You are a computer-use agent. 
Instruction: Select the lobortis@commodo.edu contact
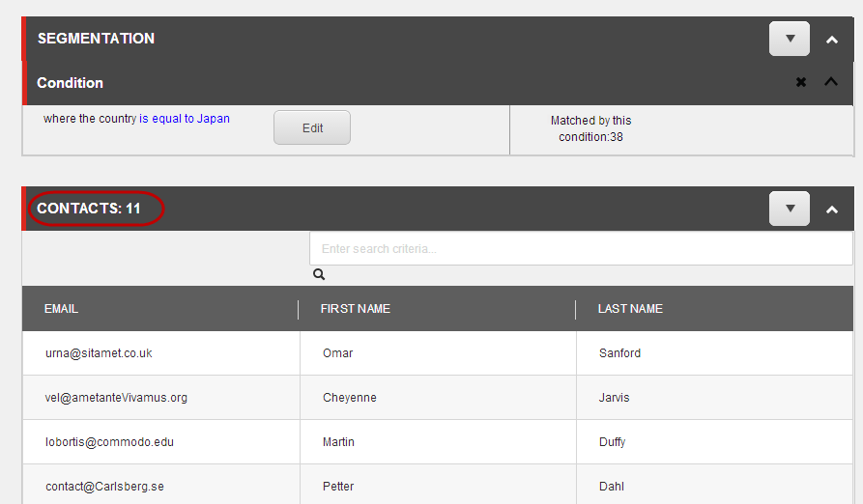click(438, 442)
